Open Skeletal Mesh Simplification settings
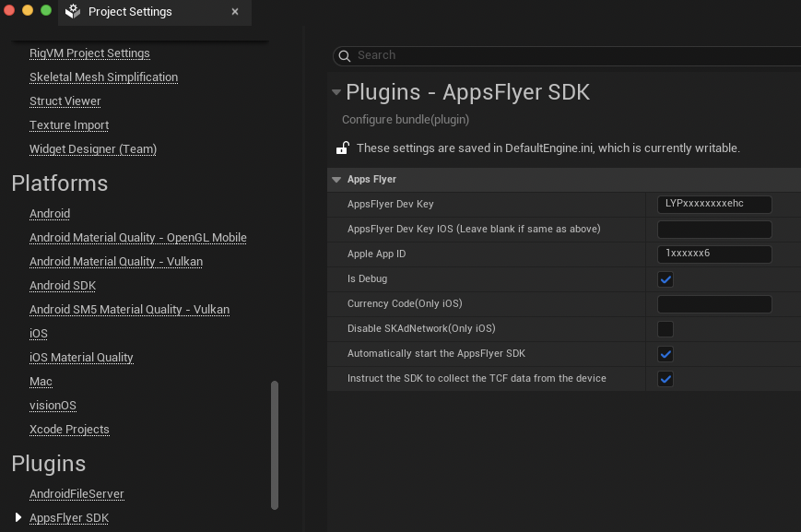This screenshot has height=532, width=801. [x=104, y=77]
